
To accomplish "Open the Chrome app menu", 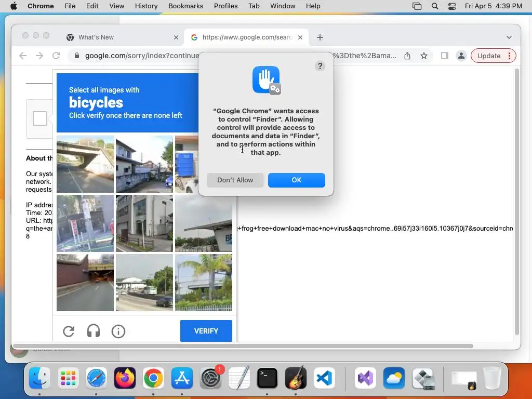I will click(41, 6).
